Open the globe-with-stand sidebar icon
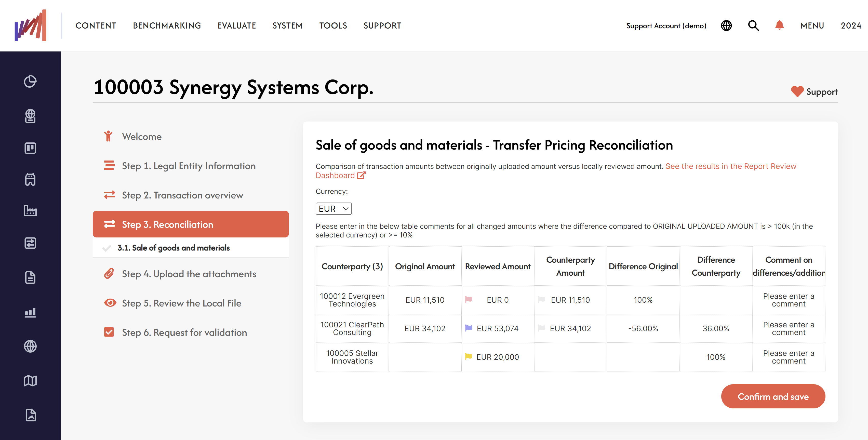The height and width of the screenshot is (440, 868). [30, 116]
